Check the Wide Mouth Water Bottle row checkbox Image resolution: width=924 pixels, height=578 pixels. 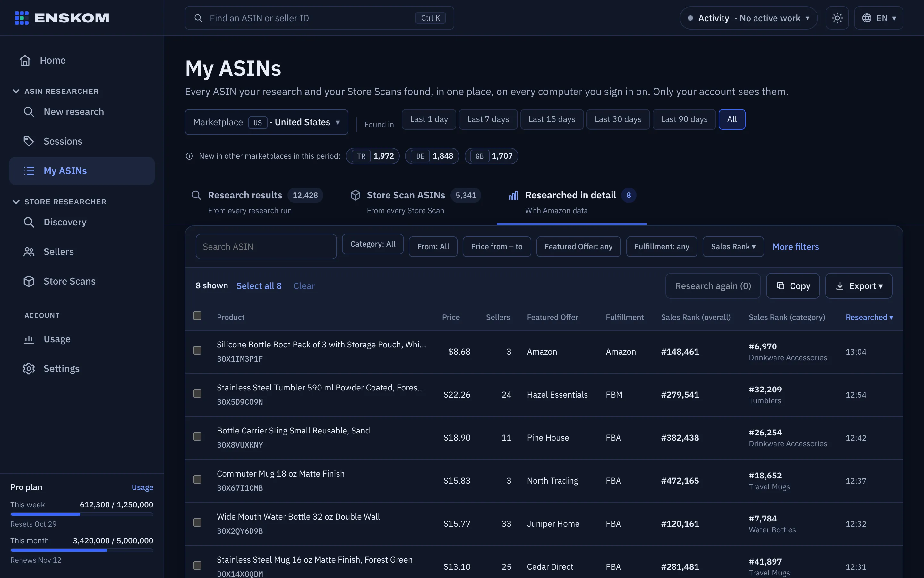[x=197, y=522]
